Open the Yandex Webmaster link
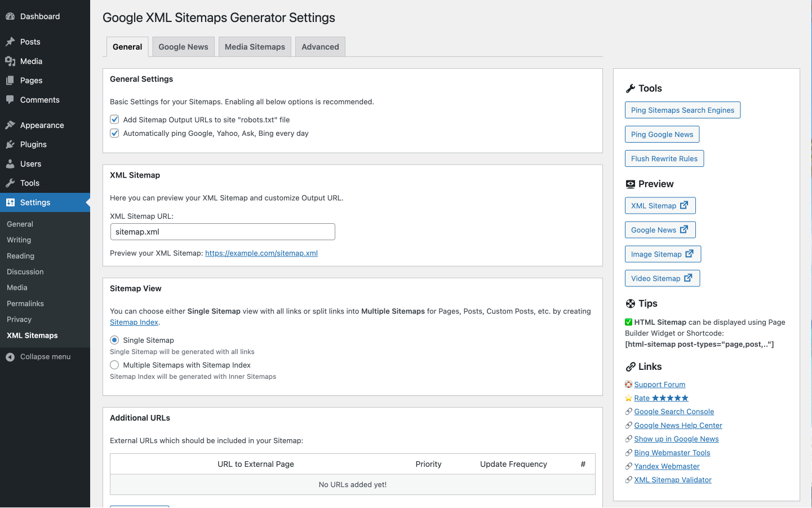 point(667,466)
